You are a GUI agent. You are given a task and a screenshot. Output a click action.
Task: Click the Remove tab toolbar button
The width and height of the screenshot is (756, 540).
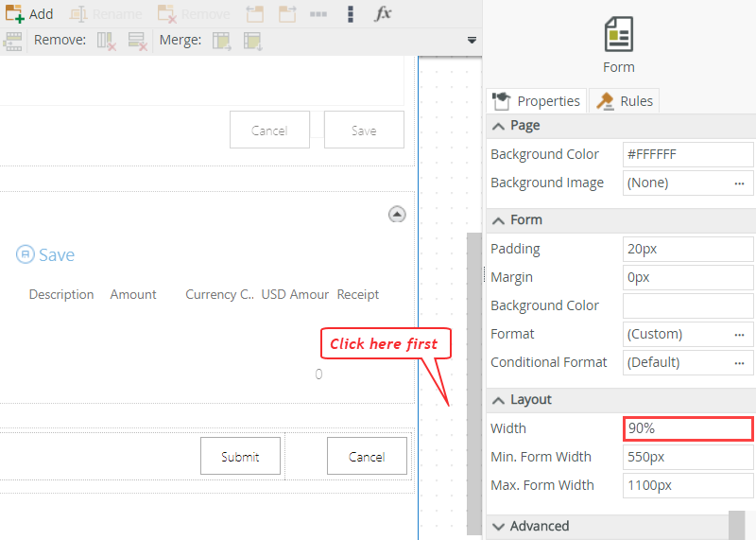click(194, 13)
